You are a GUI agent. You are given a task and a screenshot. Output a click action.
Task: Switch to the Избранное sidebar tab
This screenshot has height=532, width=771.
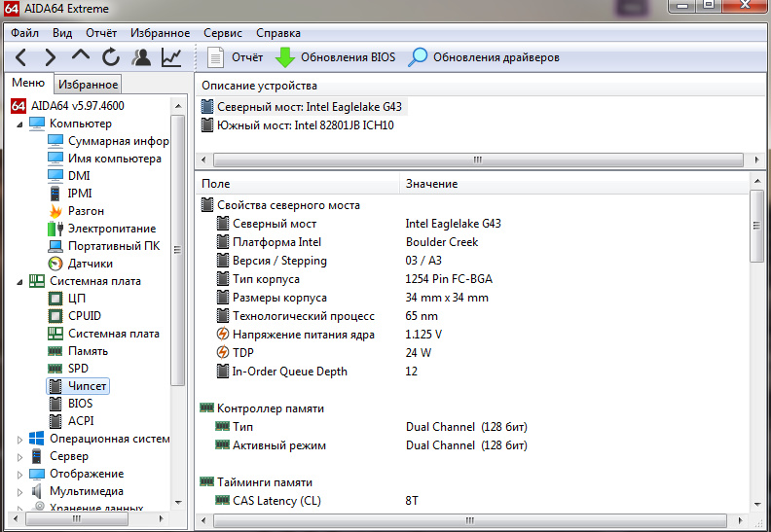click(88, 84)
